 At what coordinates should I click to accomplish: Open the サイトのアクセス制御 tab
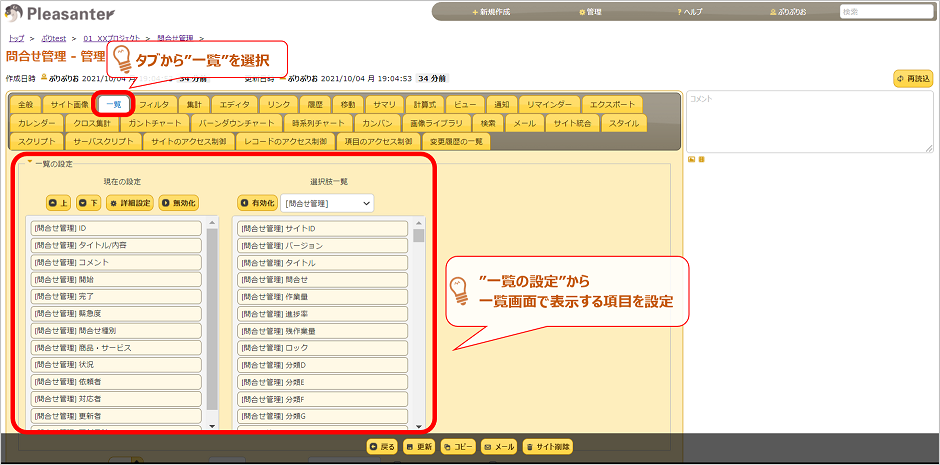click(x=189, y=141)
